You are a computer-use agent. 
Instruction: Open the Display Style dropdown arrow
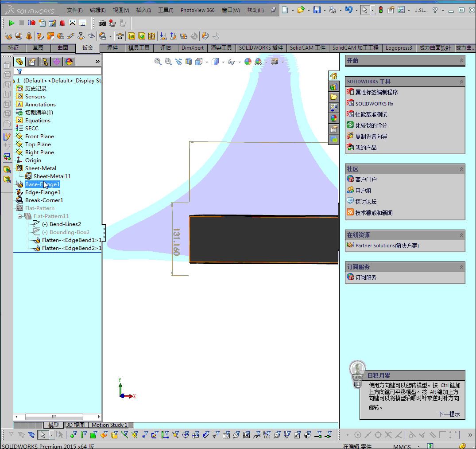coord(223,62)
